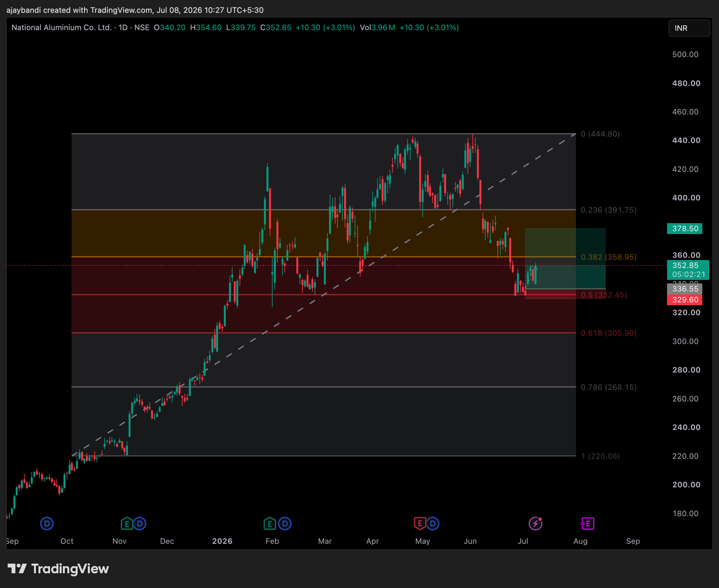Image resolution: width=719 pixels, height=588 pixels.
Task: Click the Fibonacci 0.236 (391.75) level label
Action: tap(609, 210)
